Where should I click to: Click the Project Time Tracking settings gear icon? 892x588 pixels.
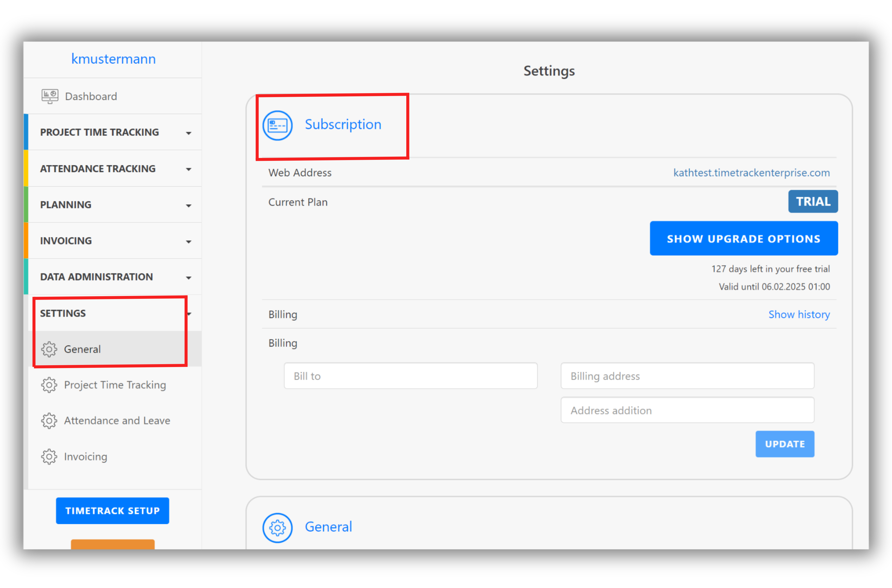[x=49, y=385]
